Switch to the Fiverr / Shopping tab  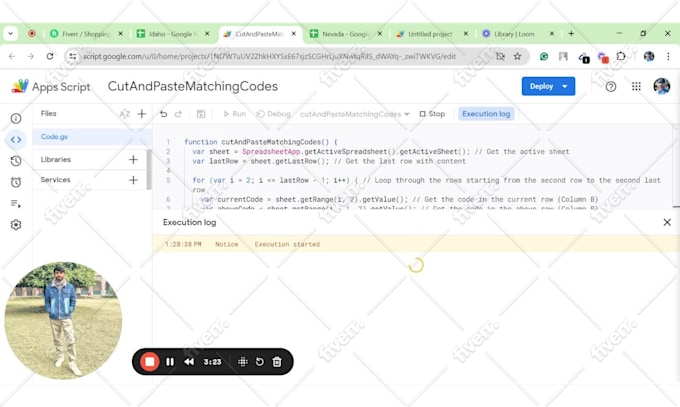86,33
